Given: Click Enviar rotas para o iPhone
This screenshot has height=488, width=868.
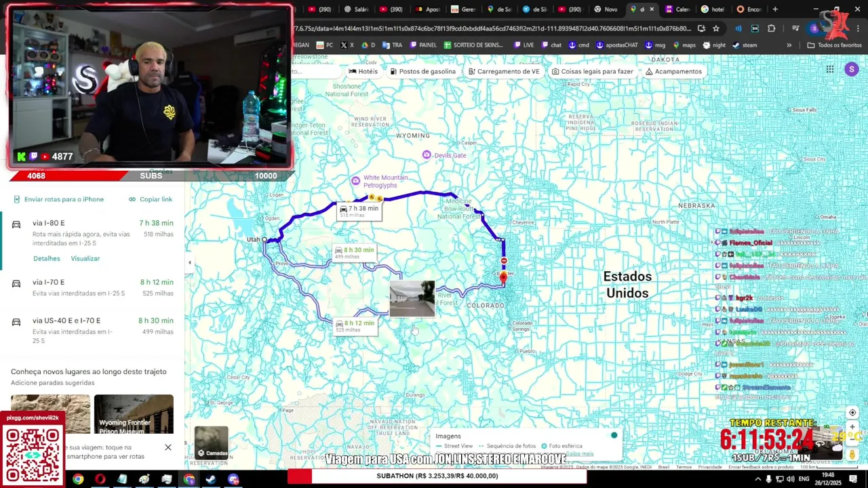Looking at the screenshot, I should point(58,199).
